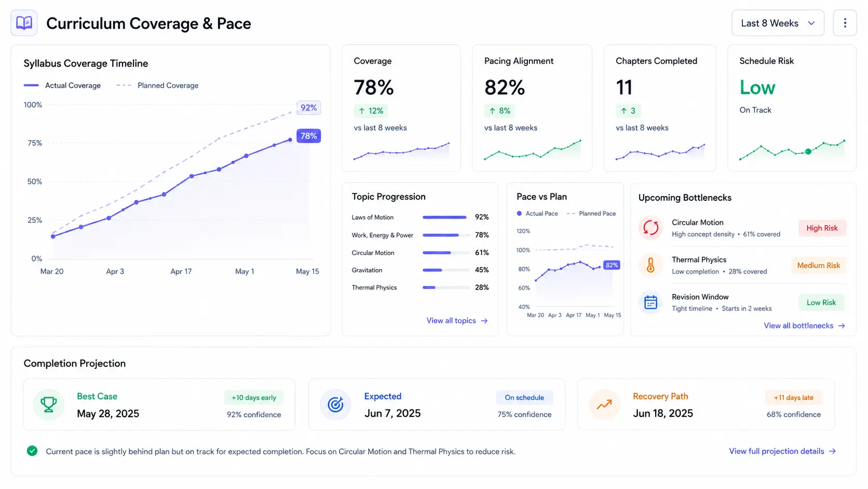Click the Best Case trophy icon
Screen dimensions: 868x489
(x=49, y=404)
